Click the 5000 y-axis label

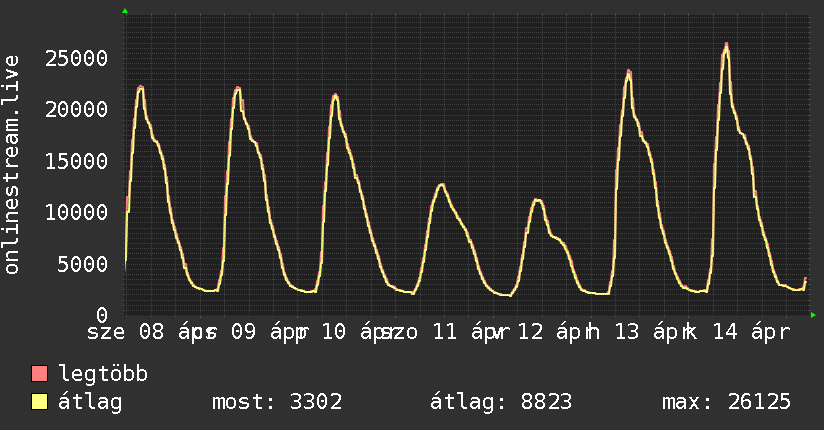coord(83,264)
